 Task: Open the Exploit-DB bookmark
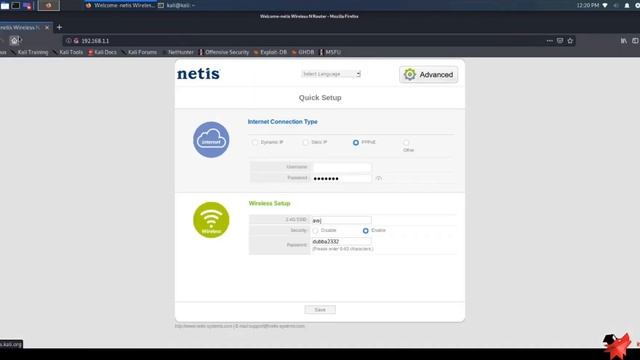click(270, 52)
